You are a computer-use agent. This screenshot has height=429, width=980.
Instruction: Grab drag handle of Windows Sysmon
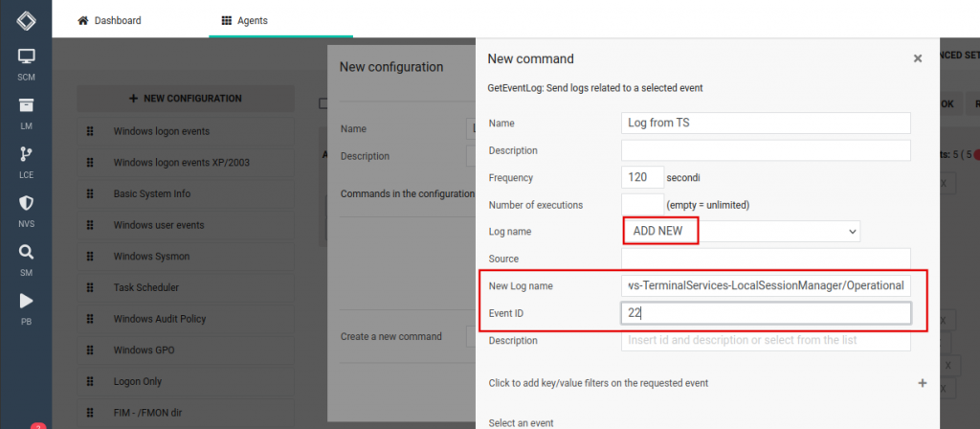point(90,257)
